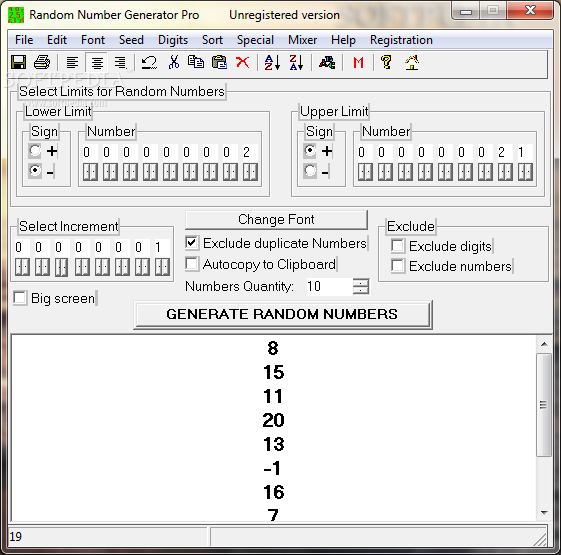Open the Digits menu
This screenshot has width=561, height=555.
click(173, 40)
